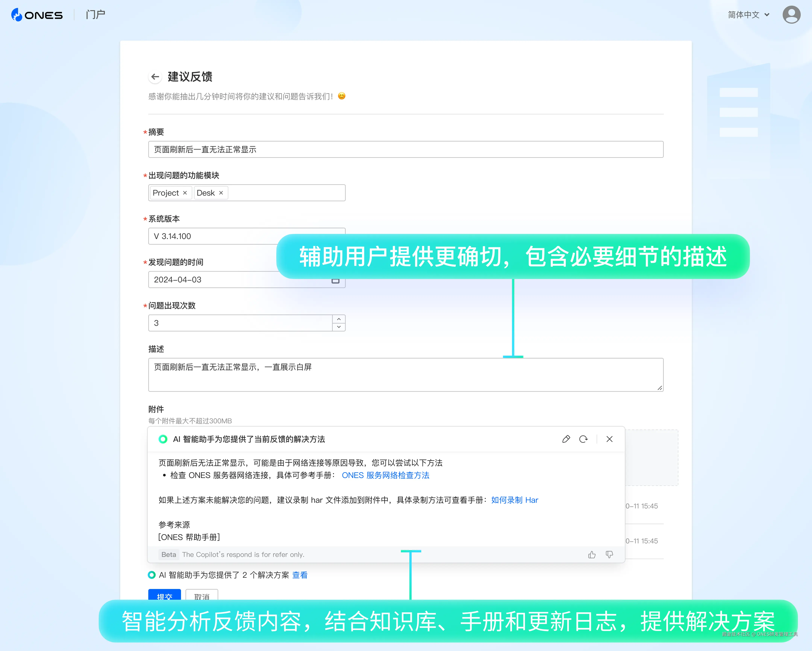Click the ONES logo
812x651 pixels.
37,15
